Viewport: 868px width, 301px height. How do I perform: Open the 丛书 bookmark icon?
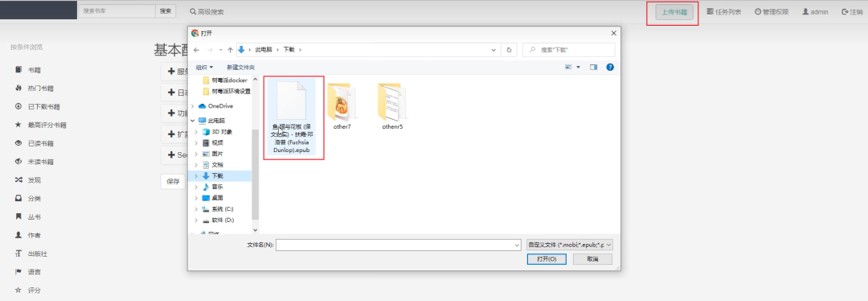pyautogui.click(x=18, y=216)
